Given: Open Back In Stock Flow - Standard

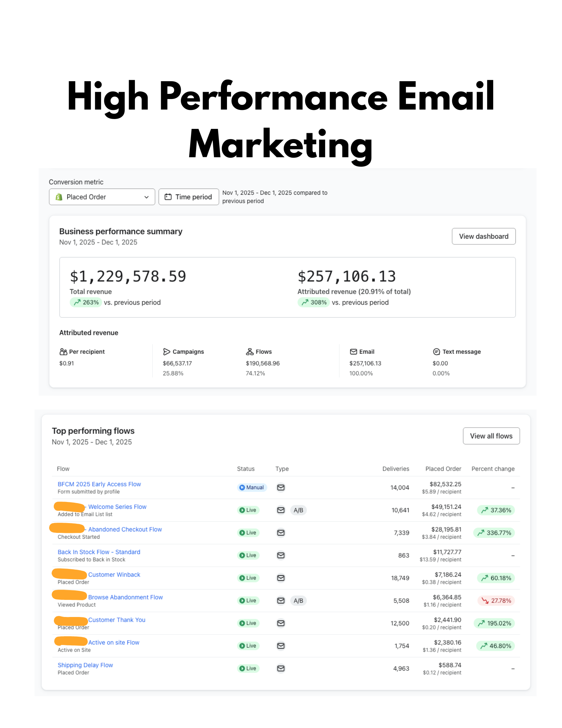Looking at the screenshot, I should coord(99,552).
